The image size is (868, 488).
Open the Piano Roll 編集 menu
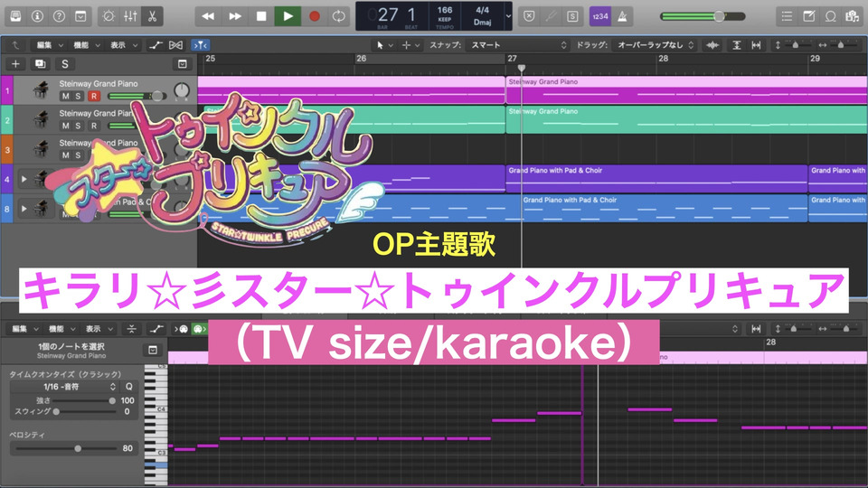click(25, 329)
